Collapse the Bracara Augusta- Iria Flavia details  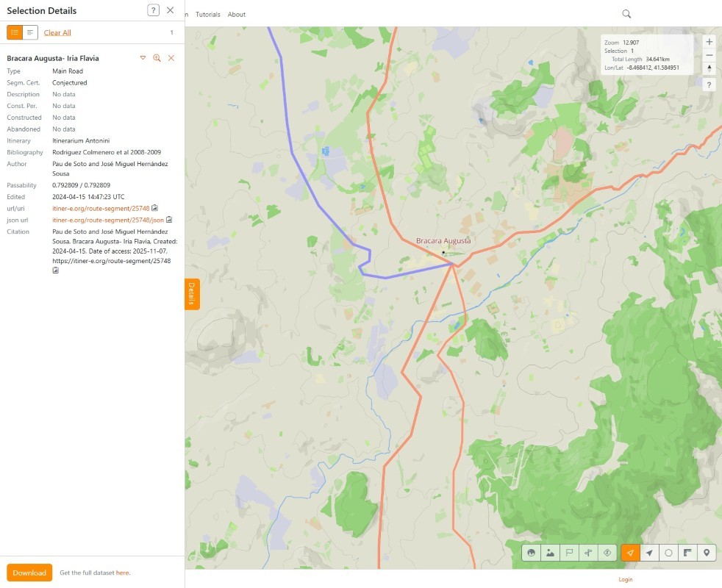coord(143,58)
